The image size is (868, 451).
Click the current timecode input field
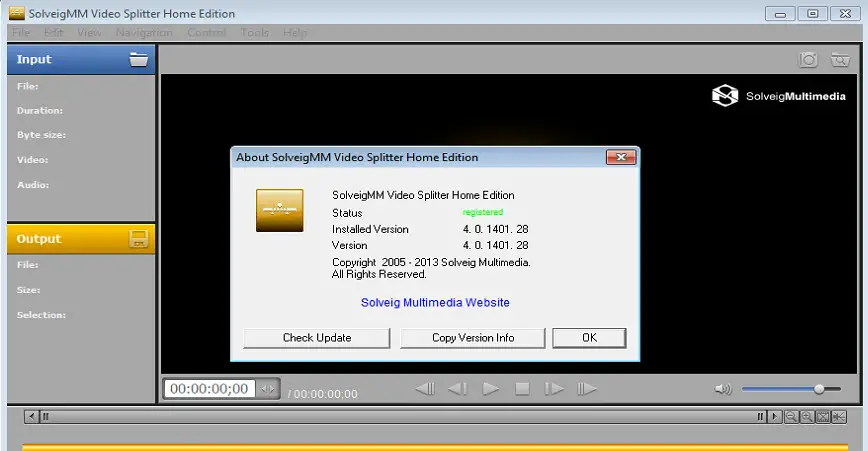click(209, 388)
